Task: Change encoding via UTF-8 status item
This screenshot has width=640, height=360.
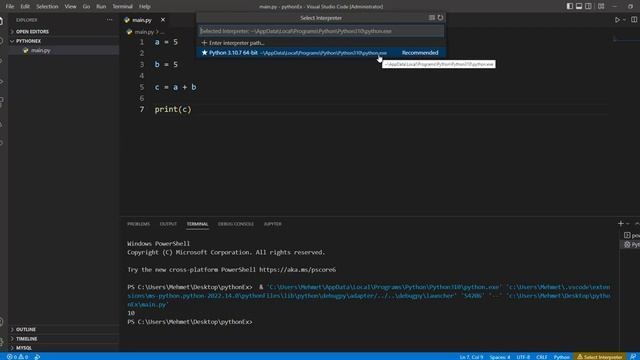Action: coord(523,357)
